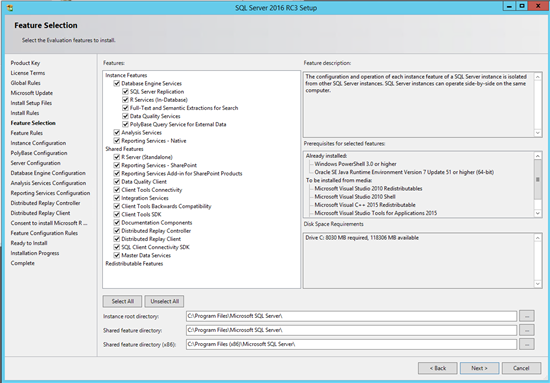The height and width of the screenshot is (383, 550).
Task: Toggle R Services (In-Database) checkbox
Action: coord(125,100)
